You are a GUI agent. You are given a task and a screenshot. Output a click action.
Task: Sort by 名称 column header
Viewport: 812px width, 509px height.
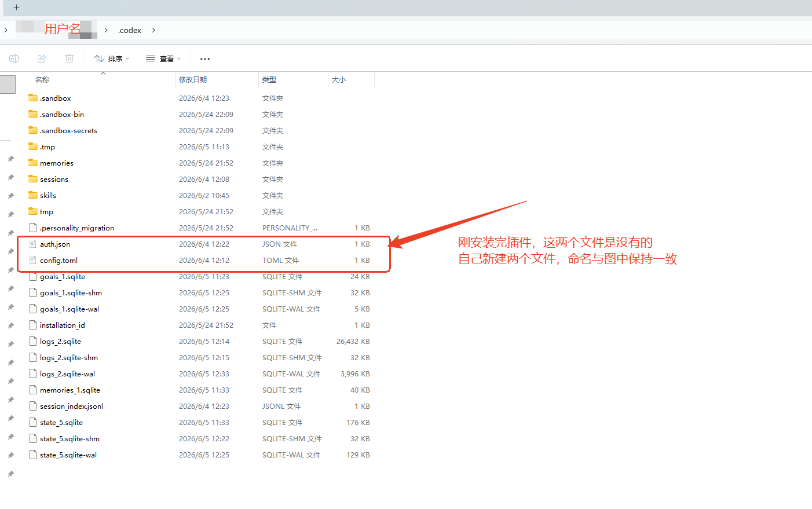[42, 79]
